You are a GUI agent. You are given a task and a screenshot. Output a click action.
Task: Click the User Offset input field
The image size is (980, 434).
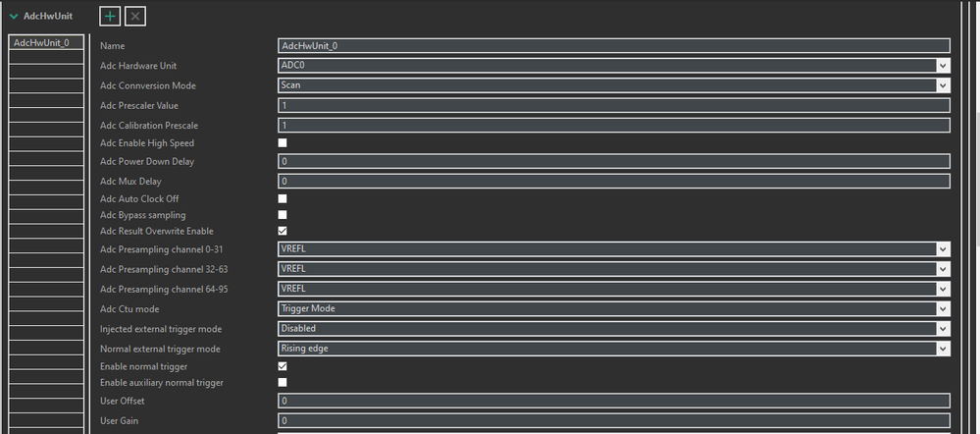click(614, 401)
